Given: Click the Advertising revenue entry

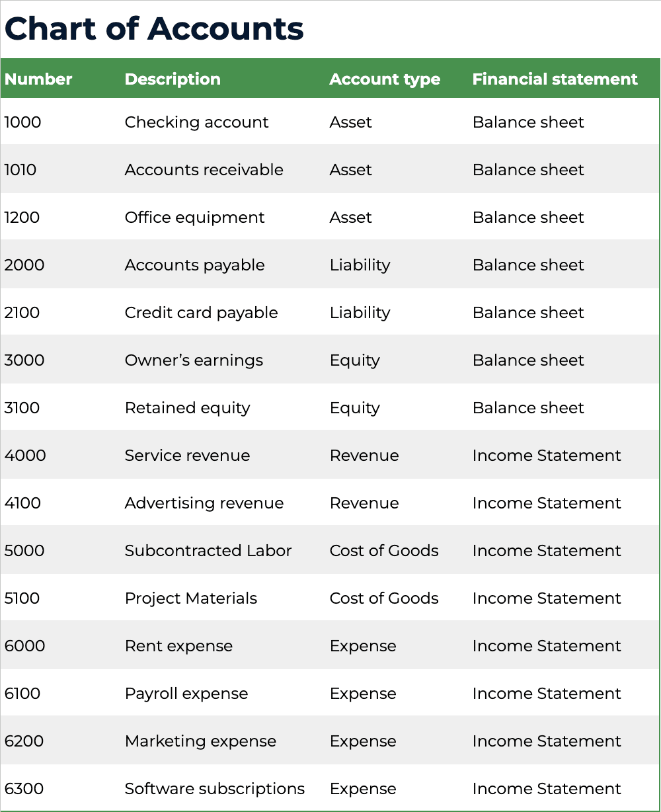Looking at the screenshot, I should (204, 503).
